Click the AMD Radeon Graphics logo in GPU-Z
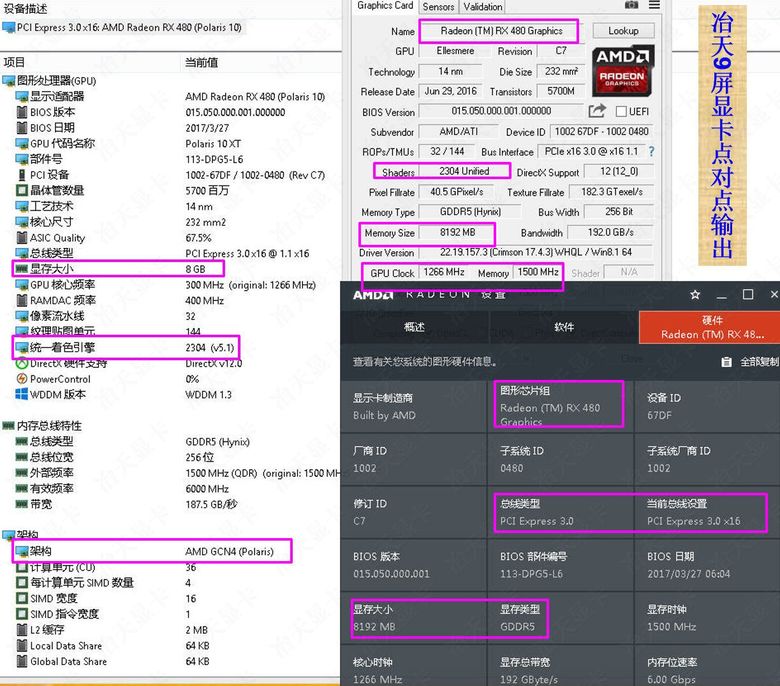Image resolution: width=780 pixels, height=686 pixels. (x=622, y=71)
